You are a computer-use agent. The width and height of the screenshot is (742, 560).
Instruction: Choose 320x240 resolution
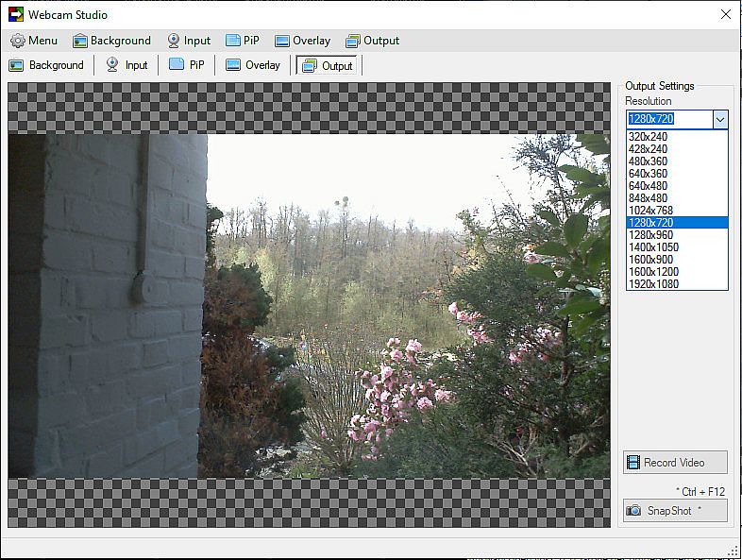[677, 137]
